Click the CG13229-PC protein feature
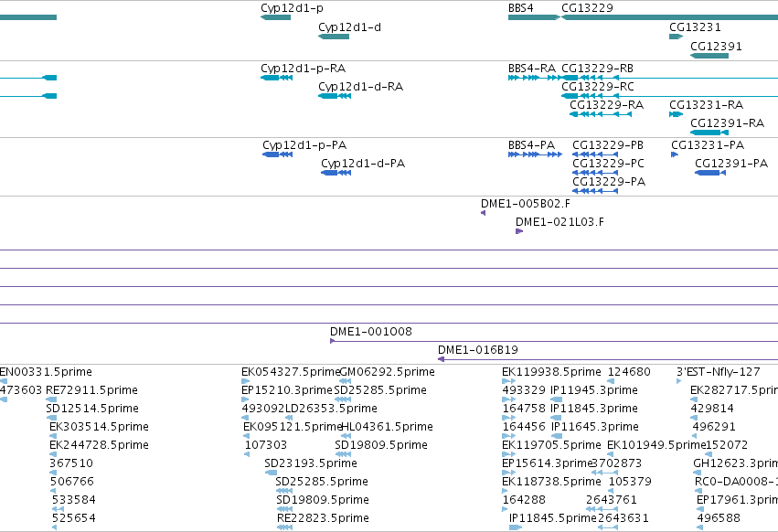 [595, 173]
